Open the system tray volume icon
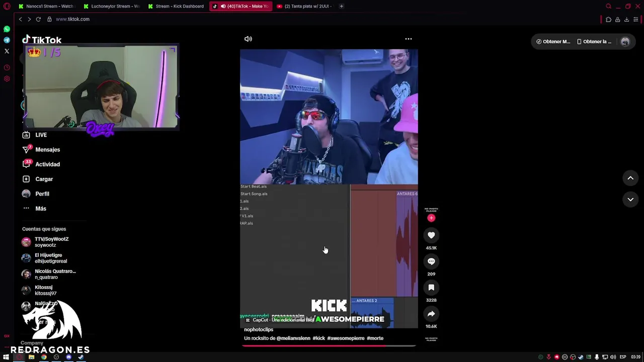Screen dimensions: 644x362 613,357
